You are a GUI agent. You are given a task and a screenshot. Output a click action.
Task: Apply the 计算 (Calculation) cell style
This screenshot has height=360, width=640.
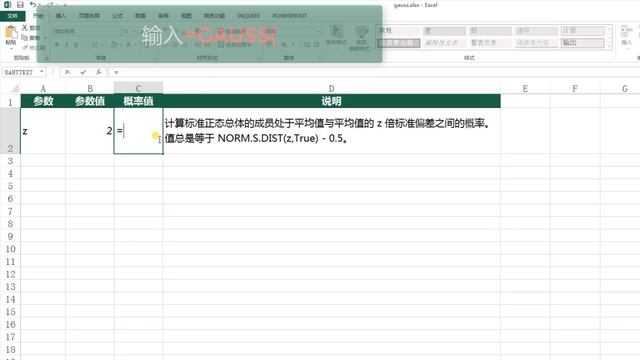coord(582,31)
